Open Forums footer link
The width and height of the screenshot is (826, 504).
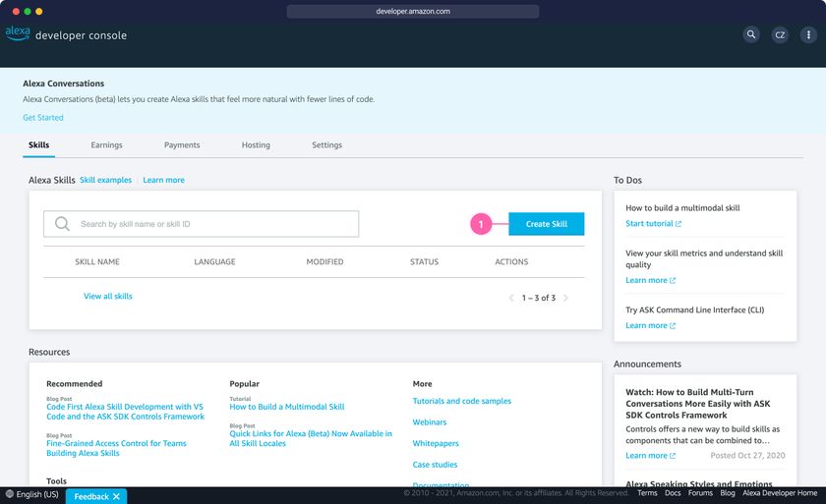pyautogui.click(x=700, y=493)
